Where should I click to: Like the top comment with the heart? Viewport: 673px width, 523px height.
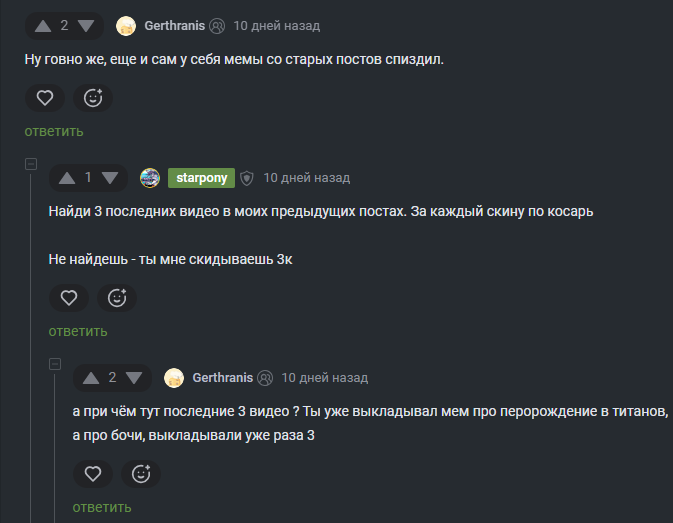click(x=44, y=98)
